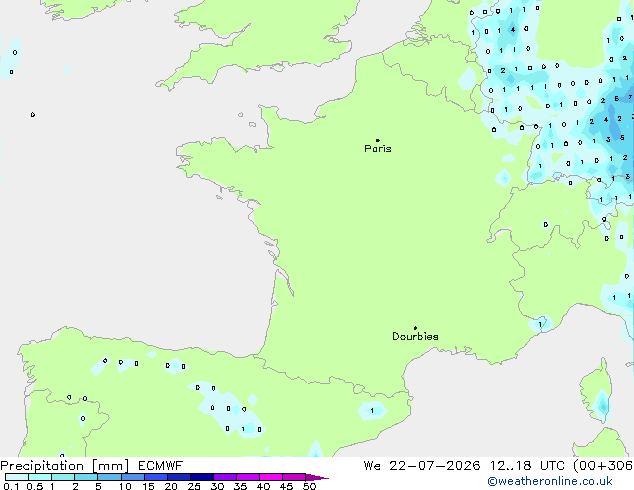Click the '20' legend scale value
This screenshot has height=490, width=634.
click(171, 486)
